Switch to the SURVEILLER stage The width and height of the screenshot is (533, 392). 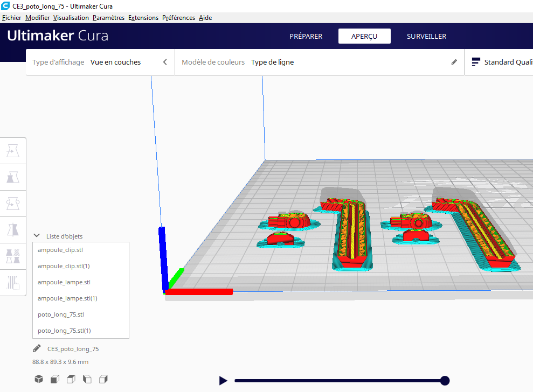(x=427, y=37)
